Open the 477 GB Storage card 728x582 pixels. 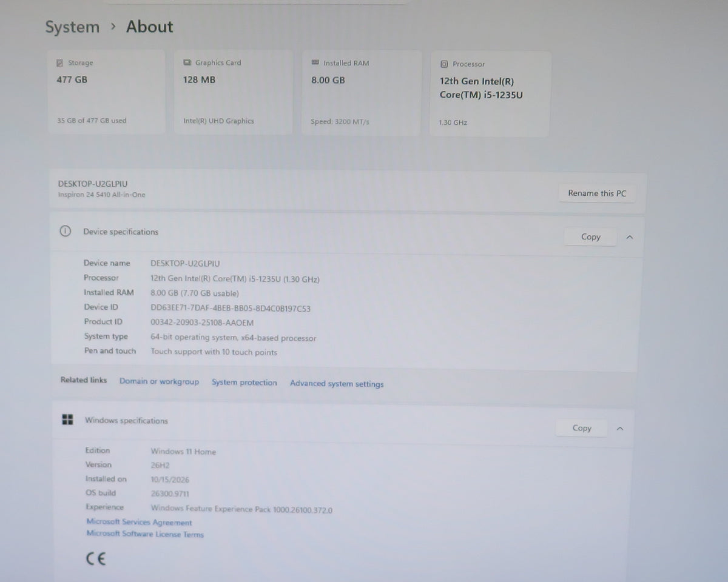click(x=106, y=92)
